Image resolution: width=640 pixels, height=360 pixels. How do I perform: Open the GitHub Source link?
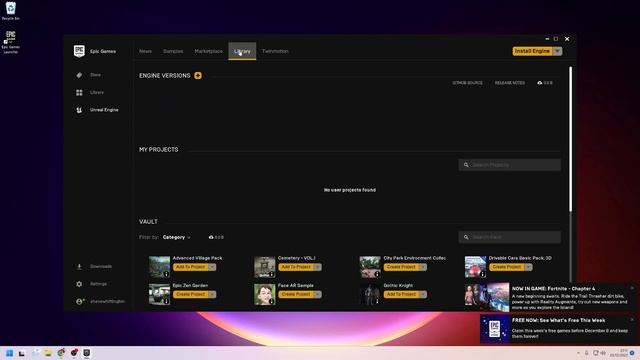point(467,83)
